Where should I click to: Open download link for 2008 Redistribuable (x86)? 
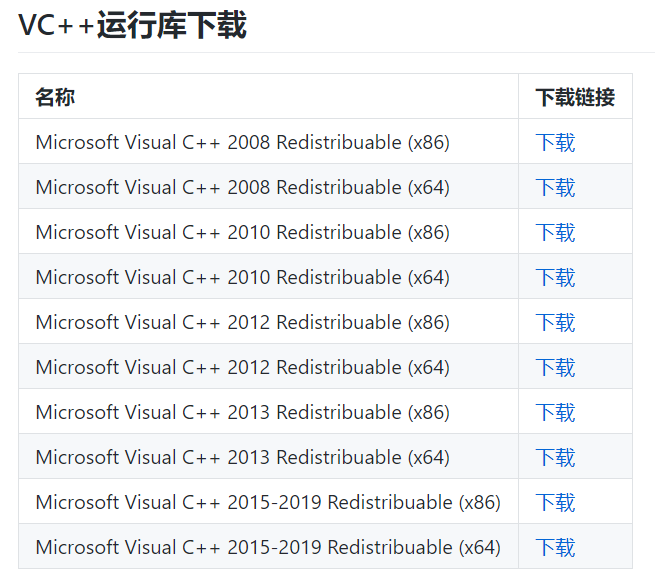click(555, 142)
